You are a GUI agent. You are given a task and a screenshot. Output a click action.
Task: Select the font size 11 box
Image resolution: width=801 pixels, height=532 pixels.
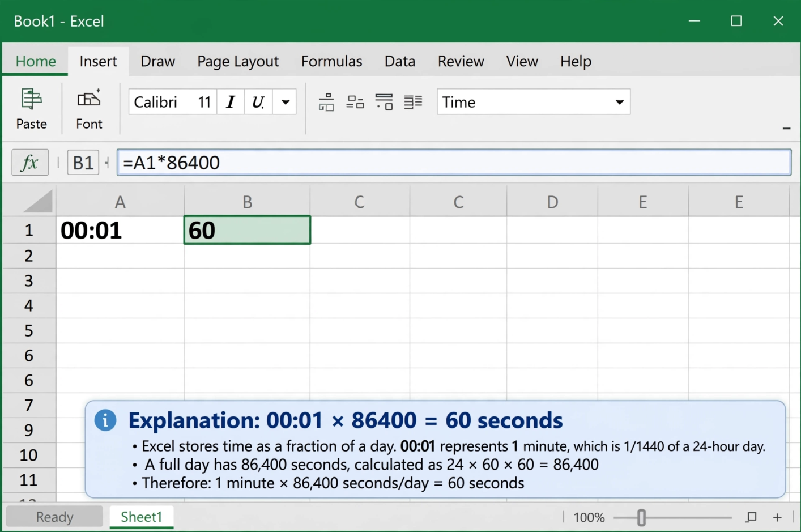point(204,102)
